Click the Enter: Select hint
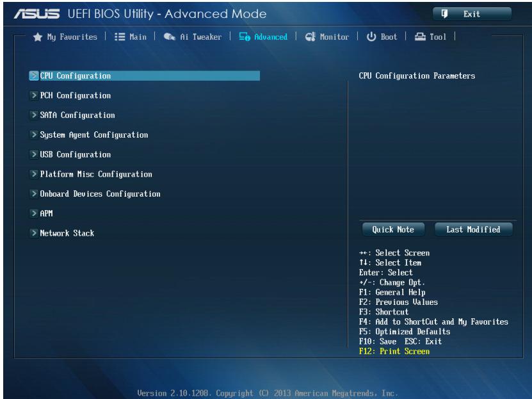This screenshot has height=399, width=532. [386, 272]
